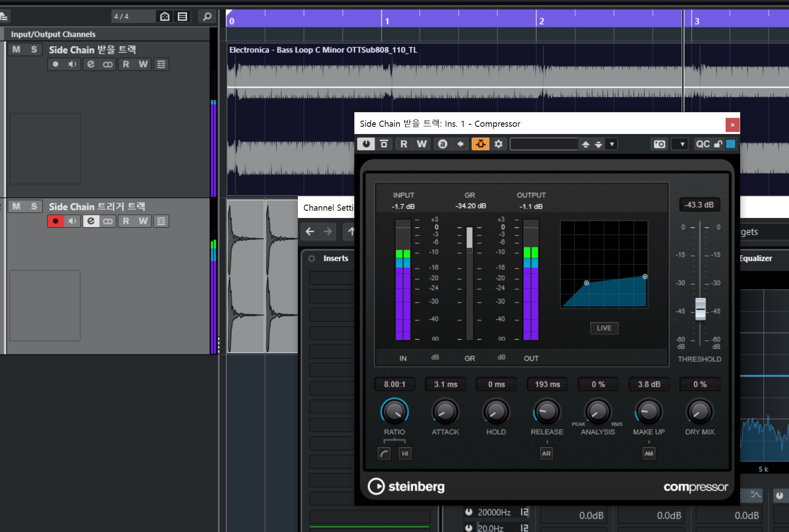Viewport: 789px width, 532px height.
Task: Click the Ratio knob
Action: [394, 412]
